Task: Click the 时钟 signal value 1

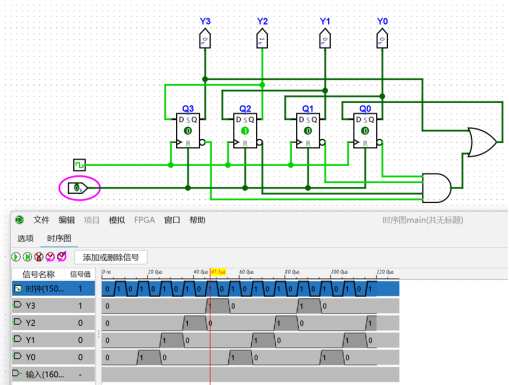Action: pos(80,289)
